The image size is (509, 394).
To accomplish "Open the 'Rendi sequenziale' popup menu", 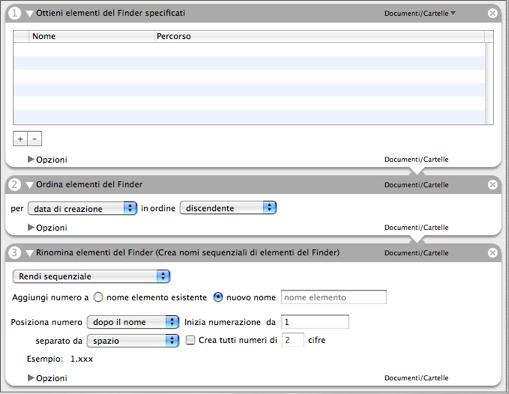I will coord(91,276).
